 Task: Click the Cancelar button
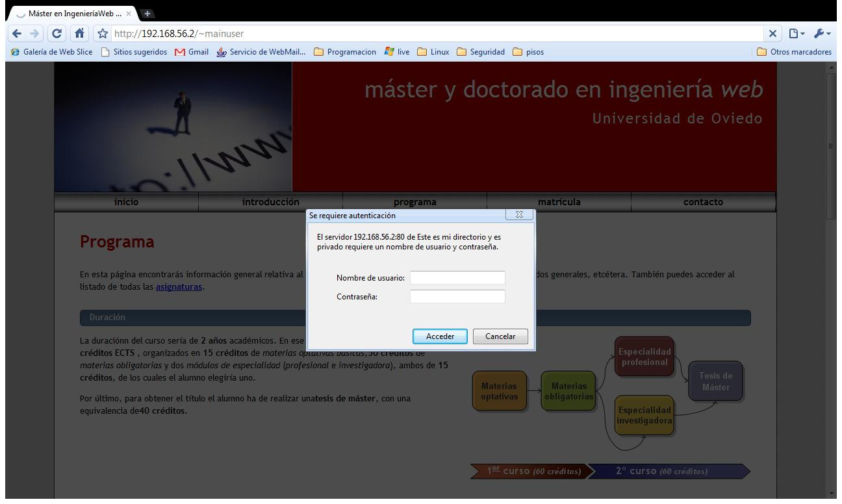click(x=500, y=336)
